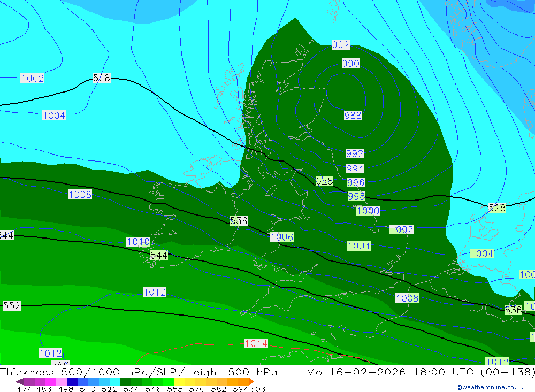Viewport: 535px width, 392px height.
Task: Select the 1004 label below 1006
Action: (358, 246)
